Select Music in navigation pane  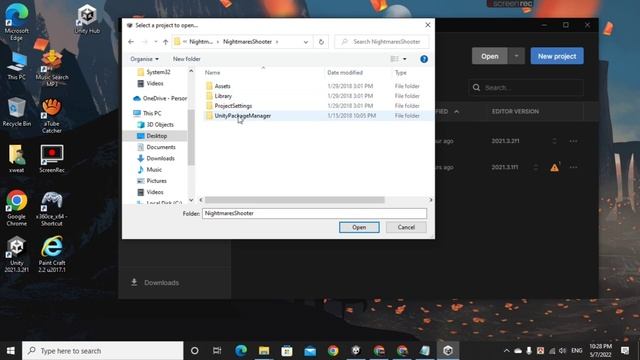pos(154,169)
